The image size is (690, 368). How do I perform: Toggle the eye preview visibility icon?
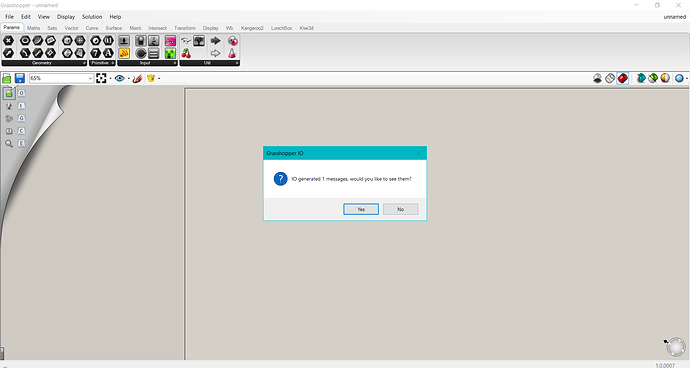point(119,78)
